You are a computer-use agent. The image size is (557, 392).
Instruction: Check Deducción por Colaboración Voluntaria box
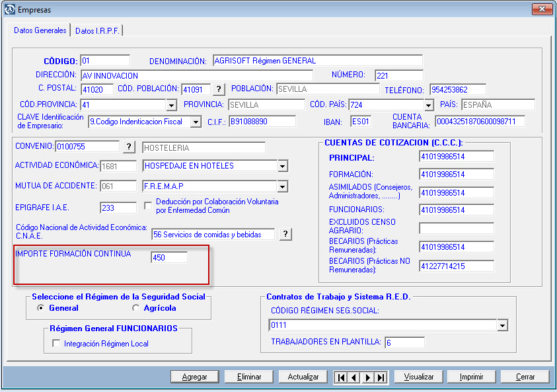(148, 206)
